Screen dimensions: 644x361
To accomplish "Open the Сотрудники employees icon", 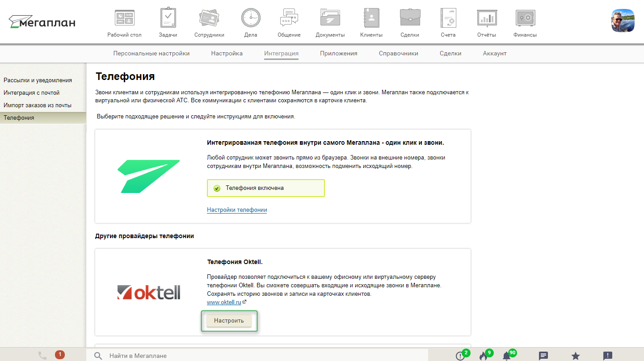I will click(x=209, y=18).
